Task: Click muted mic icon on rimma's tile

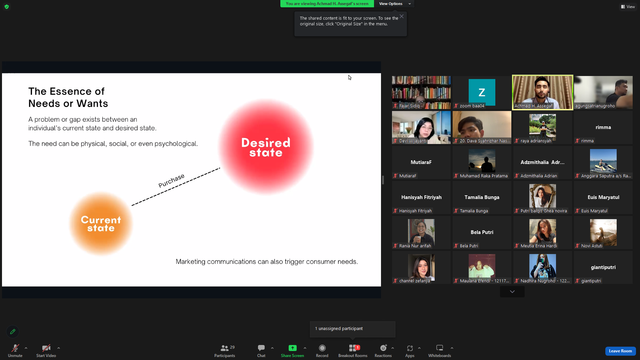Action: [577, 141]
